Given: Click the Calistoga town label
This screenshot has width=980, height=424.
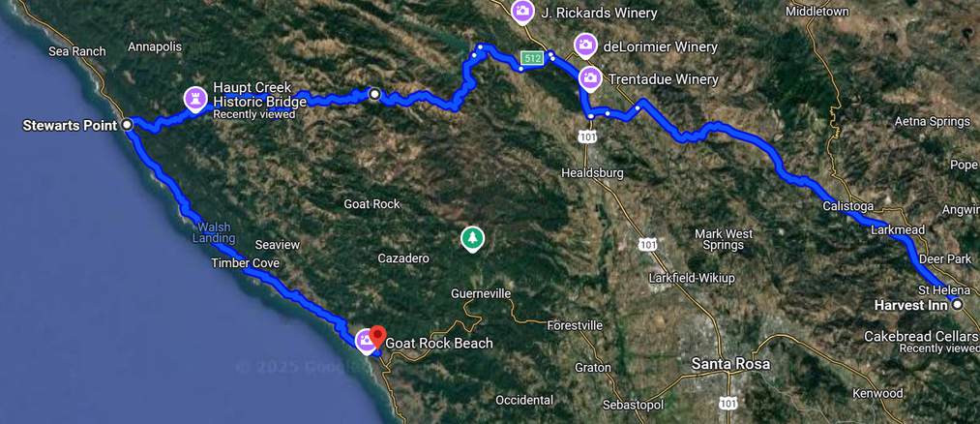Looking at the screenshot, I should 848,206.
